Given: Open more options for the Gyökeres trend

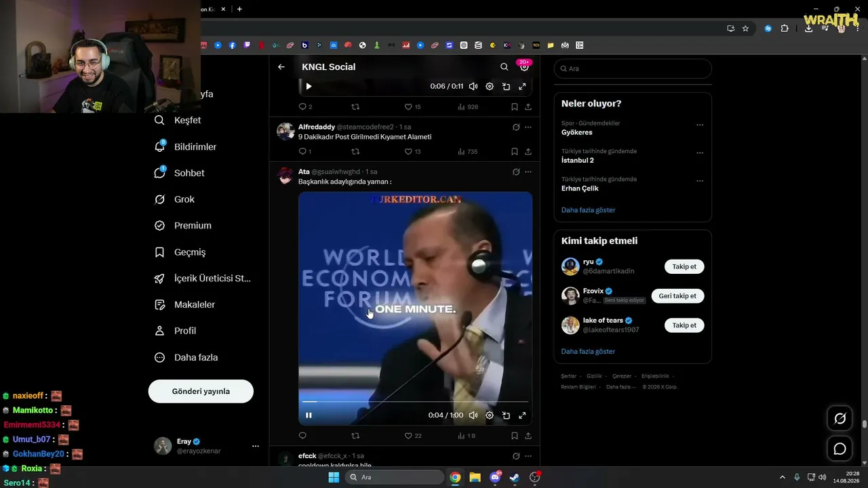Looking at the screenshot, I should pyautogui.click(x=700, y=125).
